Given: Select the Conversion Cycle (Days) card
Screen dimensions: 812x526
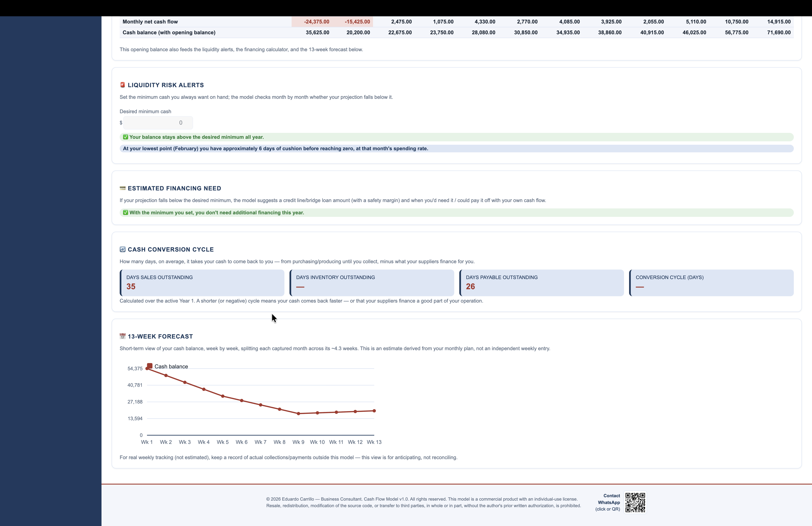Looking at the screenshot, I should pyautogui.click(x=711, y=283).
